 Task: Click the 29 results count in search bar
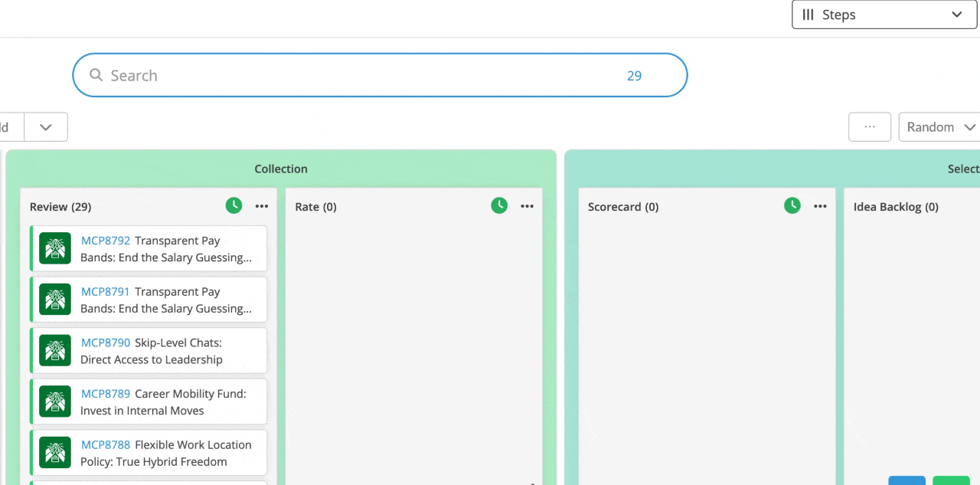click(634, 76)
